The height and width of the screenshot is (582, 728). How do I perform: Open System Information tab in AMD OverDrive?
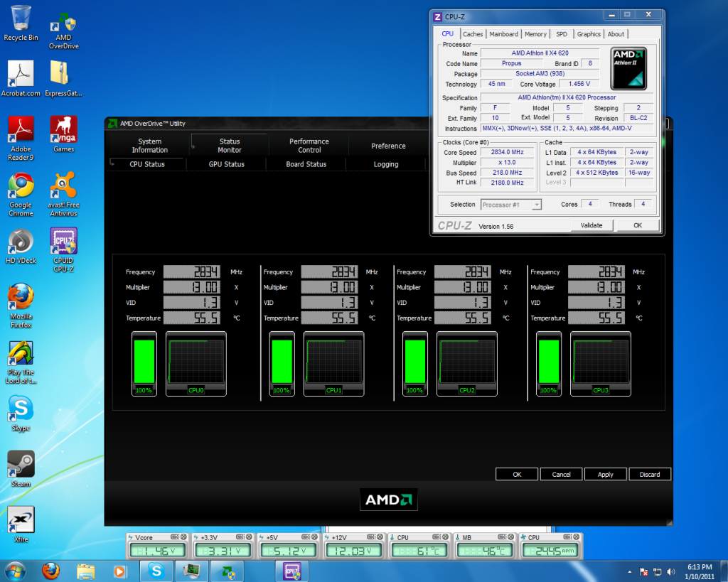click(149, 146)
